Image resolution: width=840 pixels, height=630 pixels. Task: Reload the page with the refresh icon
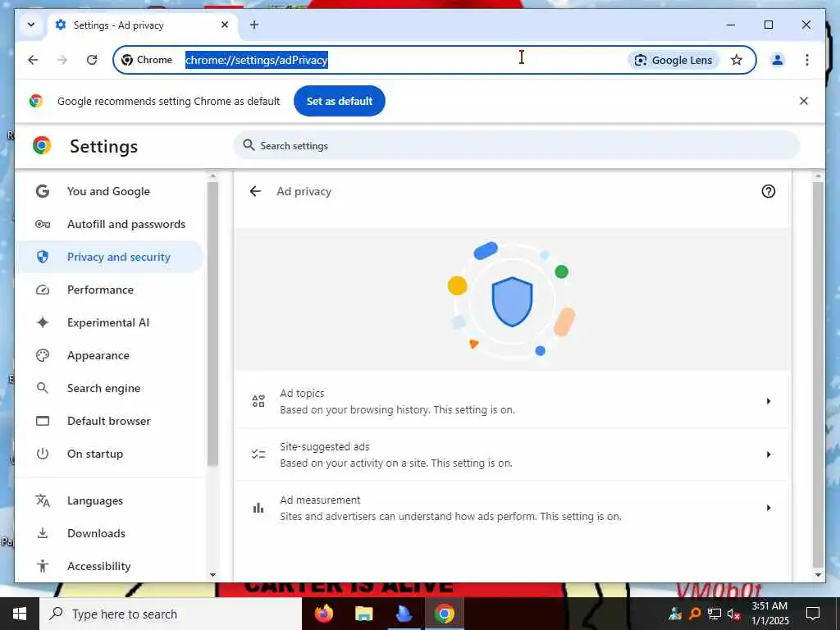92,60
